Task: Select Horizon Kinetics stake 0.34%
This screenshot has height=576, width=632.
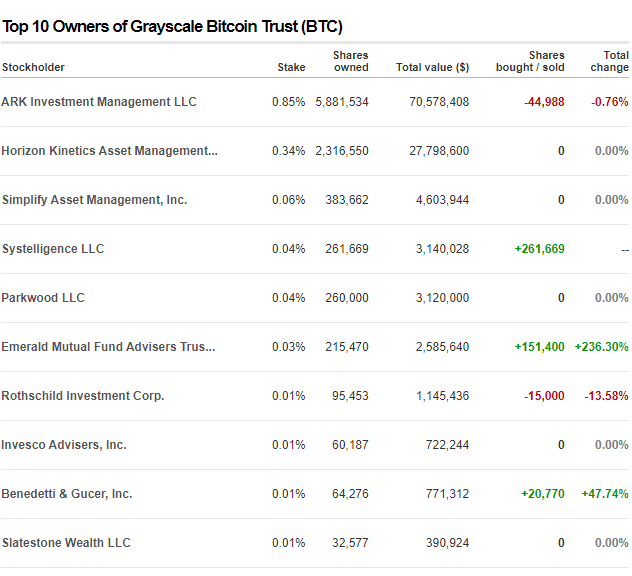Action: click(x=289, y=151)
